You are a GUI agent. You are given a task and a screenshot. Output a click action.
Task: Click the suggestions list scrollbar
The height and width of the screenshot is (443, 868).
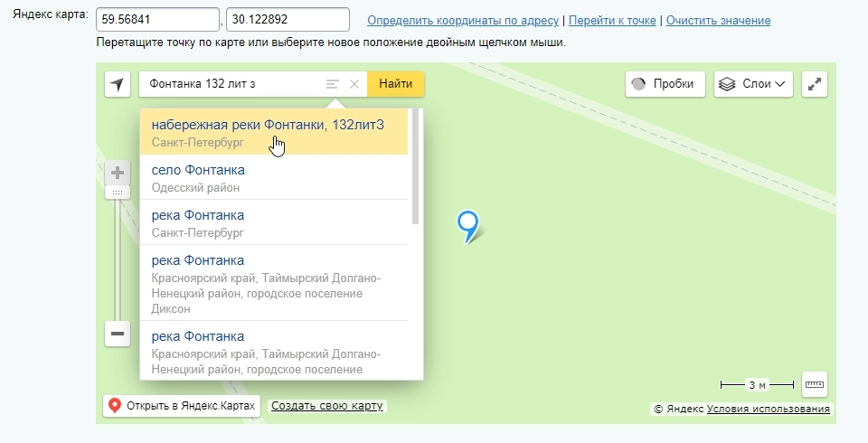(416, 166)
